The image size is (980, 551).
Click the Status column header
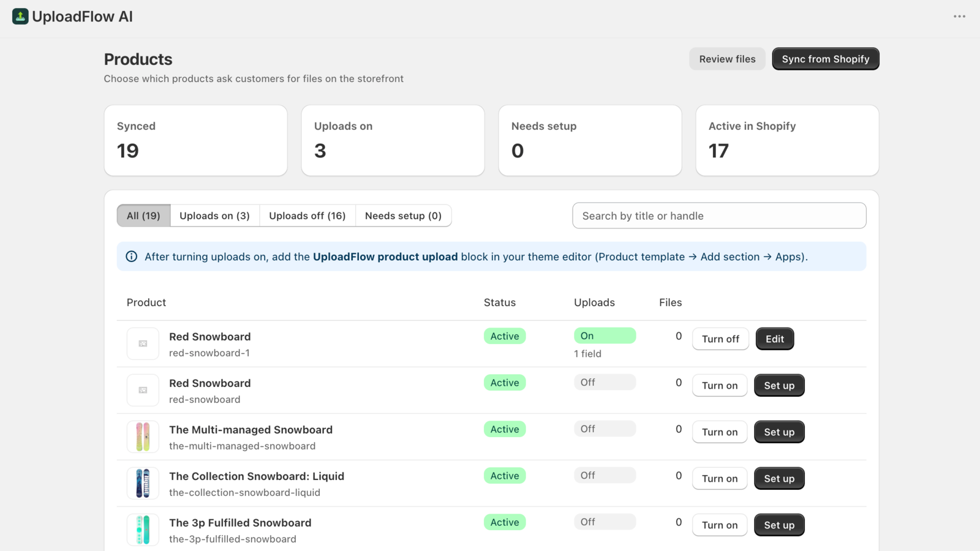(x=500, y=302)
